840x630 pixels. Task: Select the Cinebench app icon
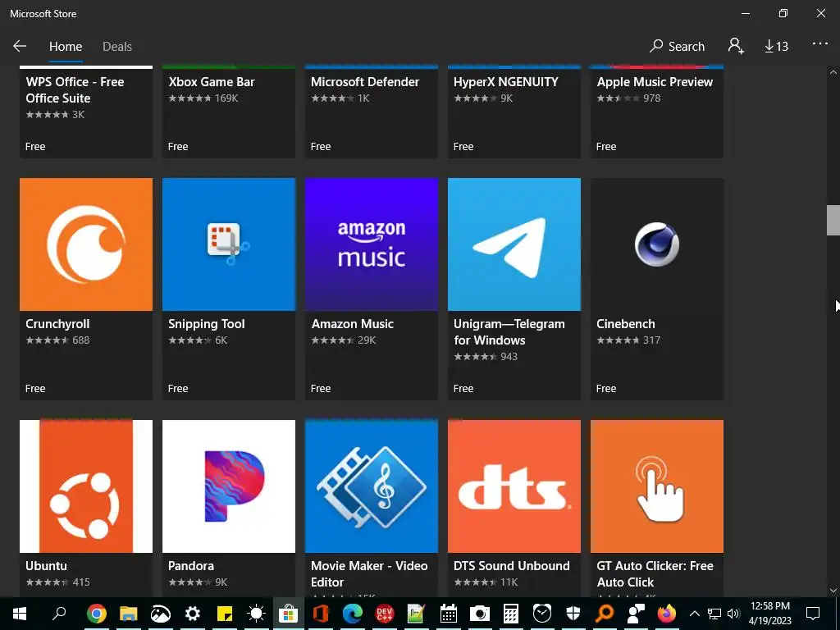[x=657, y=244]
